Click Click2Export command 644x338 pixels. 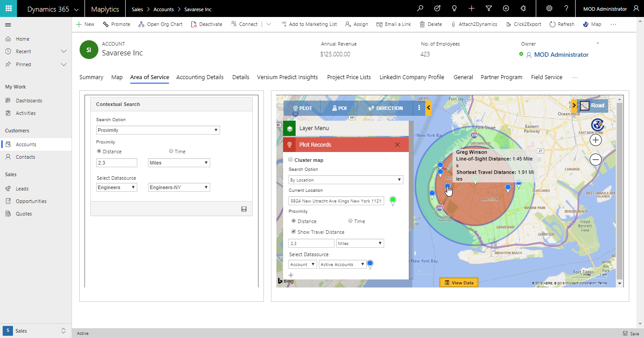click(523, 24)
